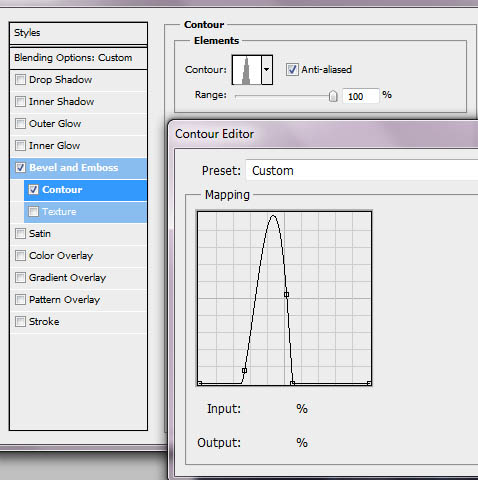The image size is (478, 480).
Task: Enable the Inner Shadow checkbox
Action: (x=20, y=102)
